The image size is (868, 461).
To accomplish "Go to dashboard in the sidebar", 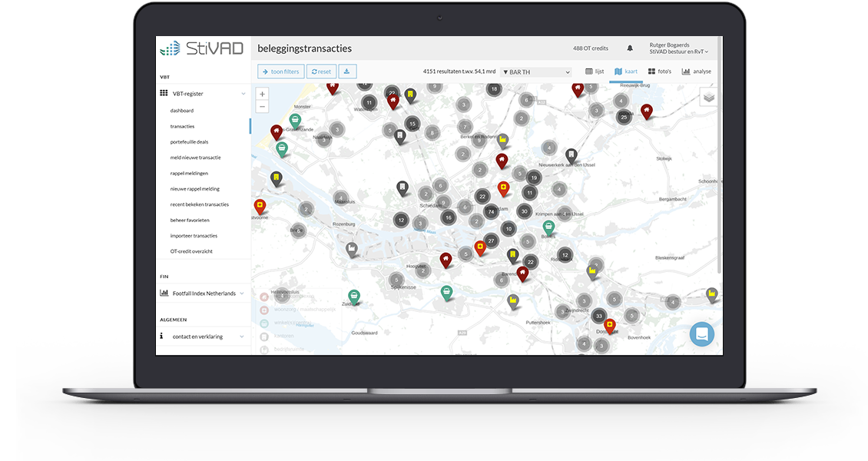I will pyautogui.click(x=181, y=111).
